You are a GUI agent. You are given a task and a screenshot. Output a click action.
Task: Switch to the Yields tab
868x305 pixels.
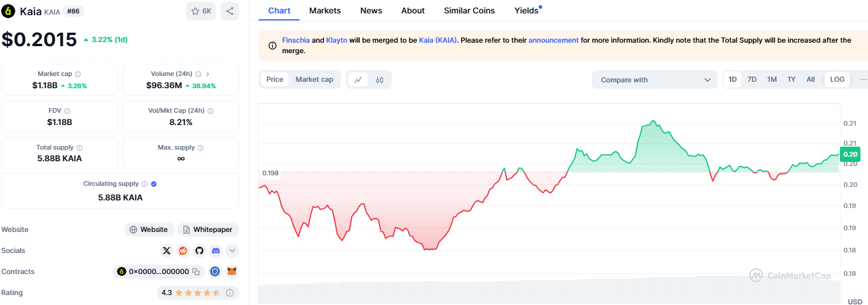[526, 11]
